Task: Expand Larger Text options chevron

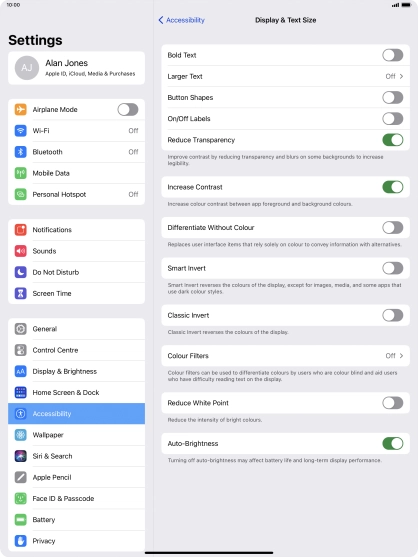Action: click(x=401, y=76)
